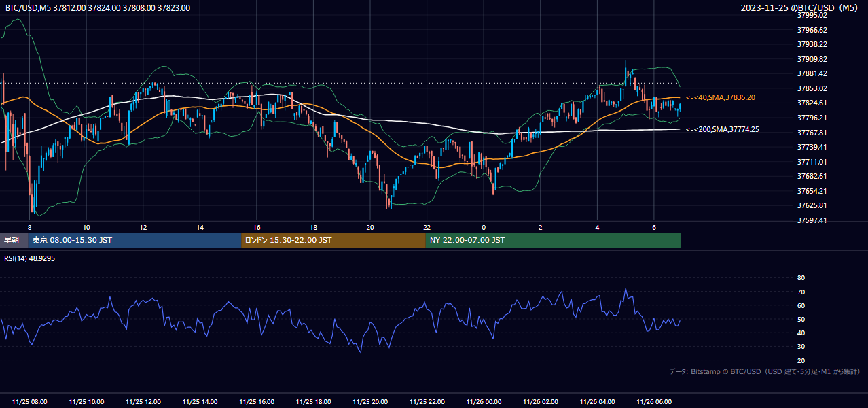Click the 37966.62 price axis label
868x408 pixels.
(812, 30)
